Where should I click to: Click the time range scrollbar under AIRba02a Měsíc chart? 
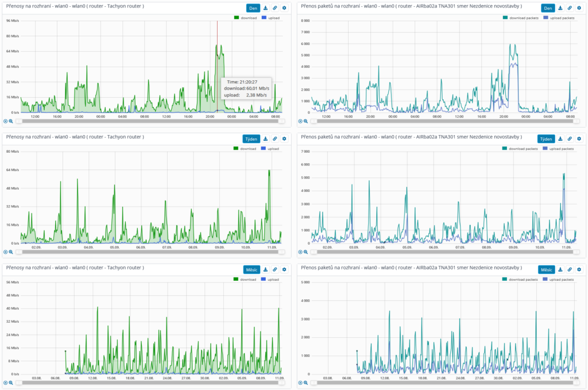coord(445,383)
